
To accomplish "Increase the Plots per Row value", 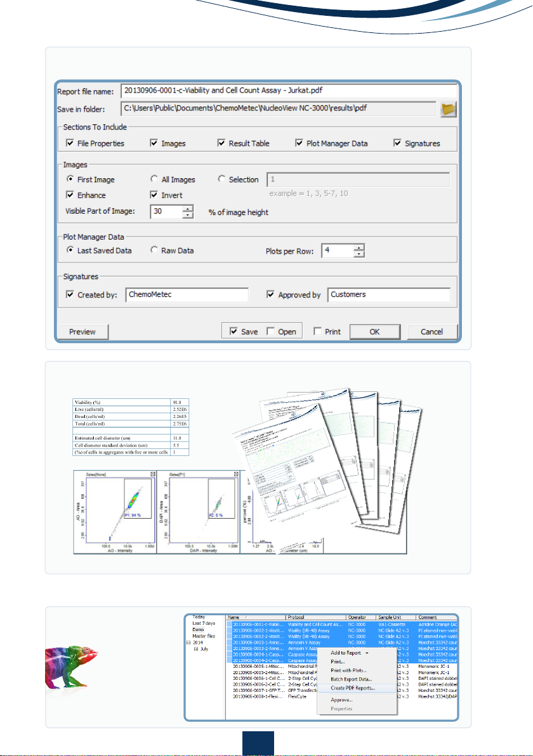I will tap(359, 248).
